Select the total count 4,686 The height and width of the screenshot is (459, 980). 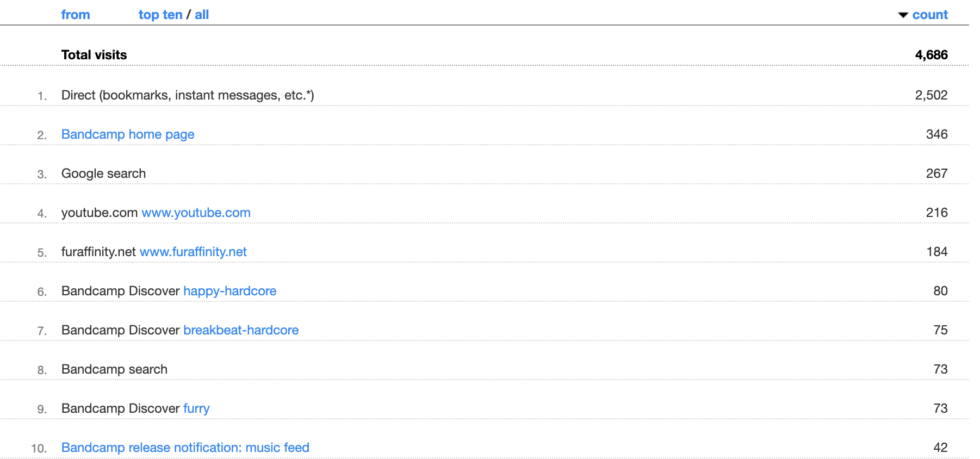931,55
